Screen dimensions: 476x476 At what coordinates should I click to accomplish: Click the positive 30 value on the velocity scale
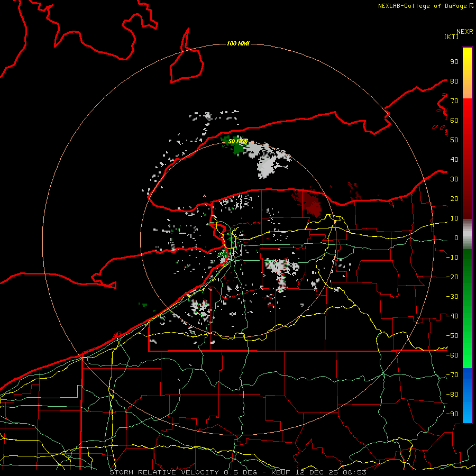(x=454, y=179)
